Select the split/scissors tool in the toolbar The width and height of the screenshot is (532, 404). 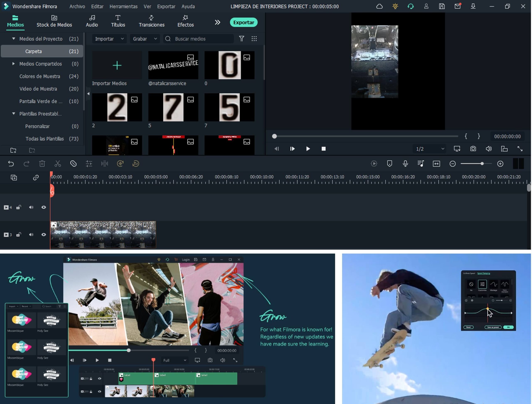click(x=58, y=164)
